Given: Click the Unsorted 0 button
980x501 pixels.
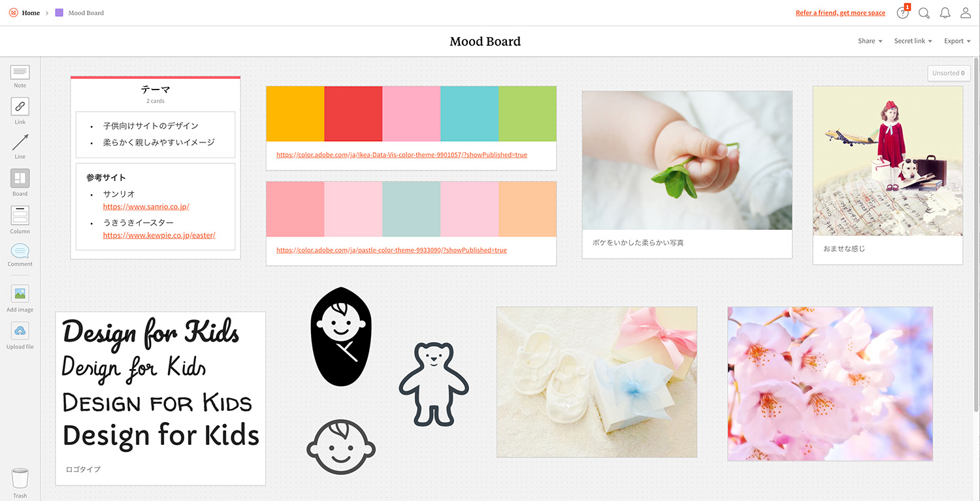Looking at the screenshot, I should [x=949, y=73].
